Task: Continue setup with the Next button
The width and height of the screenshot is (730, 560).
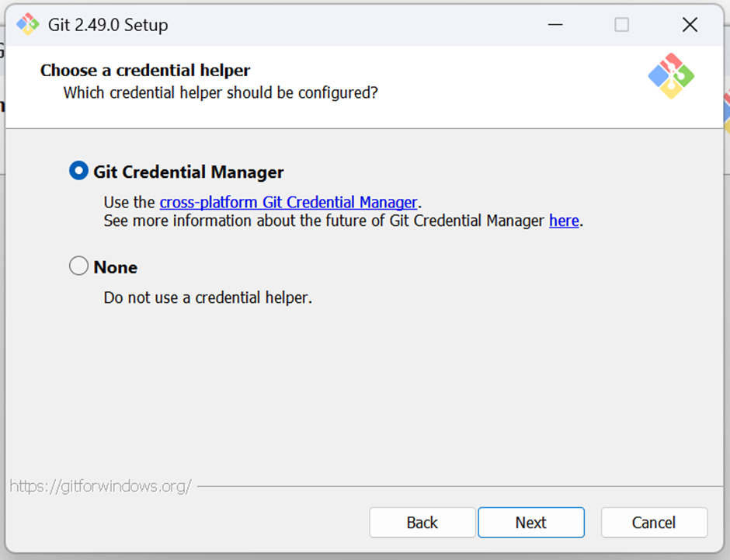Action: pos(530,522)
